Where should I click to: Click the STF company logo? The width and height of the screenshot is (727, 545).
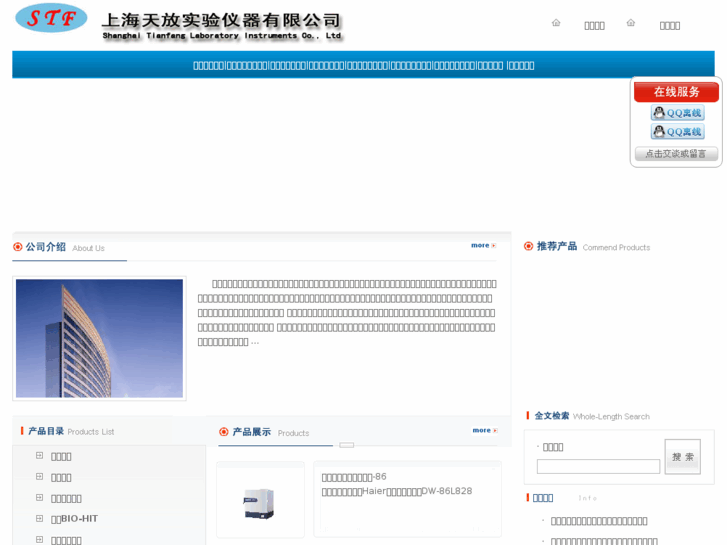tap(51, 18)
